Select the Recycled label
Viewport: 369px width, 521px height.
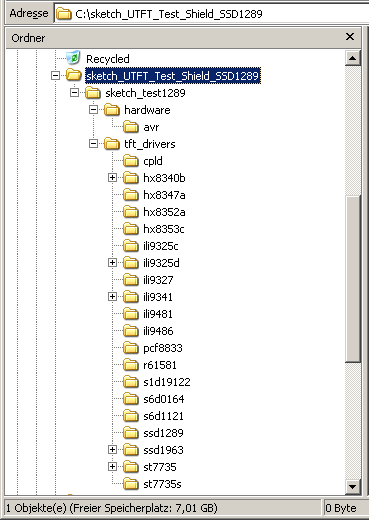coord(108,59)
